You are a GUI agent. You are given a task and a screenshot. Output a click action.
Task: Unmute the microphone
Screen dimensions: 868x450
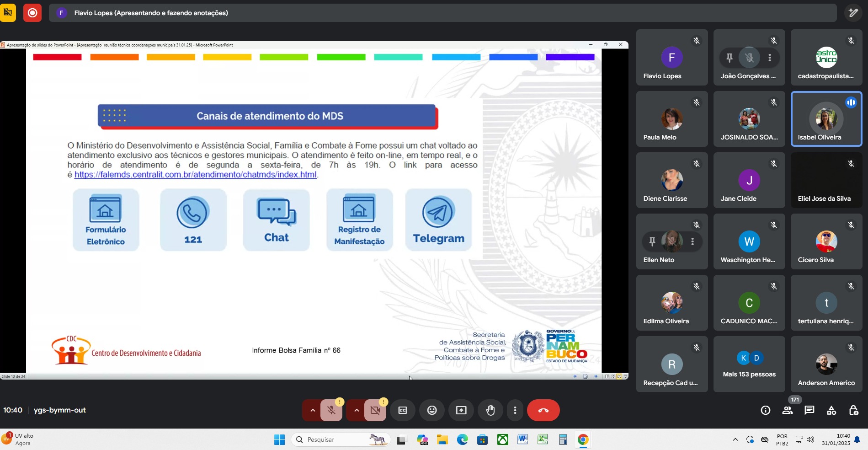pyautogui.click(x=331, y=410)
